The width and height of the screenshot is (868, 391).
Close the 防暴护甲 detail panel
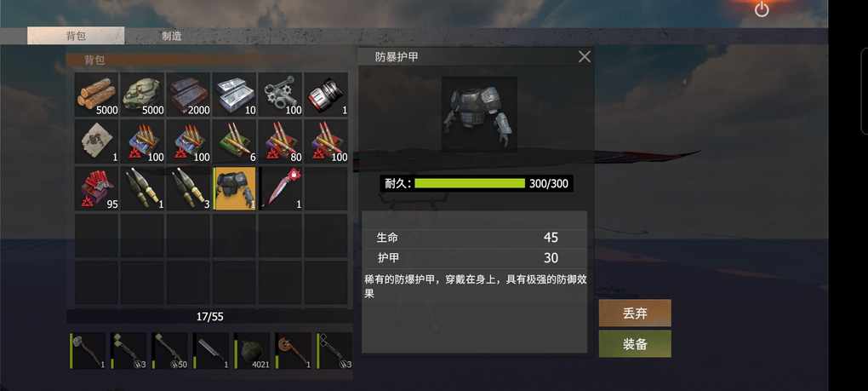pyautogui.click(x=585, y=56)
